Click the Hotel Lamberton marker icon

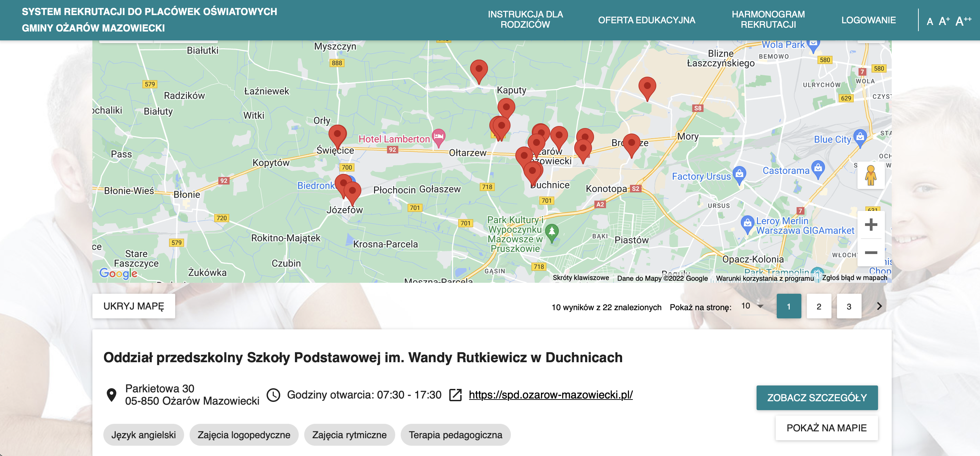tap(438, 138)
